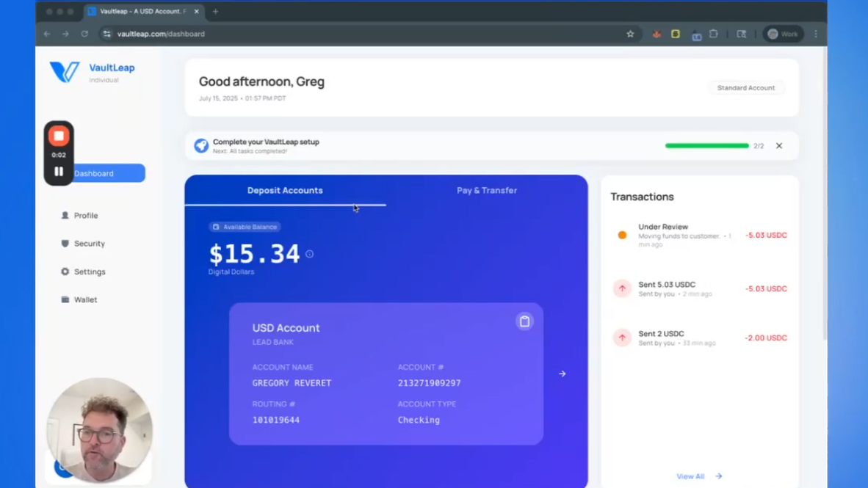The width and height of the screenshot is (868, 488).
Task: Click the page vertical scrollbar
Action: [x=824, y=194]
